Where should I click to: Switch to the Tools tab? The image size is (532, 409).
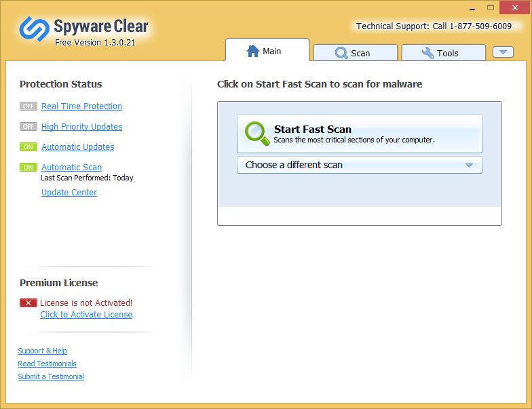coord(444,53)
